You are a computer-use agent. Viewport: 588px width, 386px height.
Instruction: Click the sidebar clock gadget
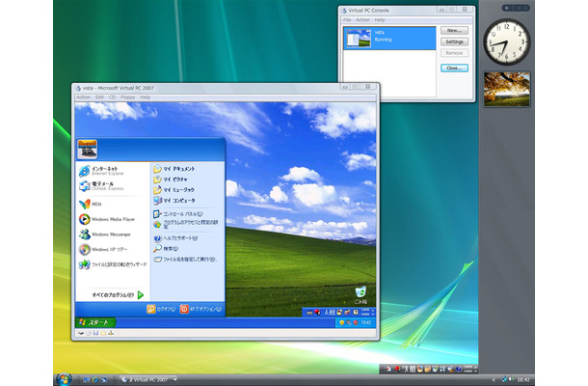point(504,40)
